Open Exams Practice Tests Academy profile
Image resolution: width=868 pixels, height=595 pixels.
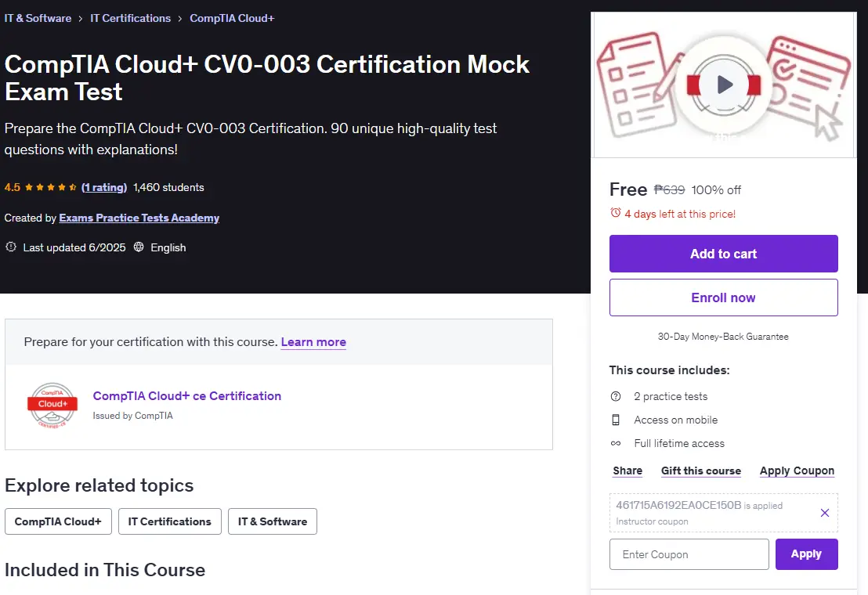[139, 218]
